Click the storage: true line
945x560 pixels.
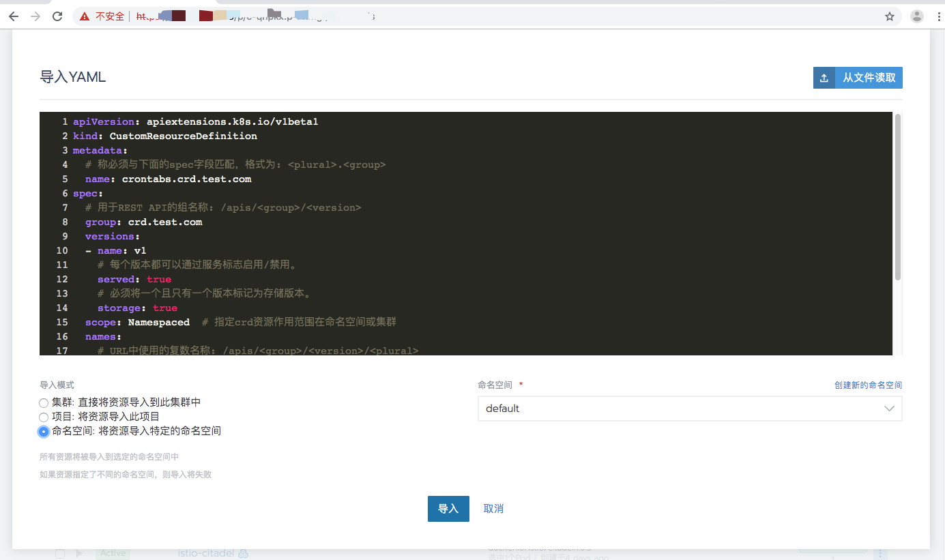coord(137,308)
